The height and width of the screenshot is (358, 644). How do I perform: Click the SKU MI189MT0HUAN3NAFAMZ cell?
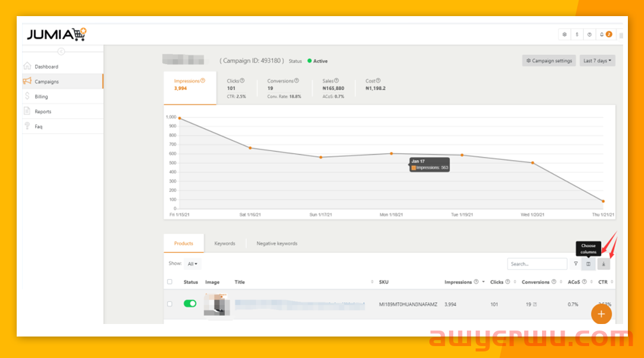click(408, 304)
